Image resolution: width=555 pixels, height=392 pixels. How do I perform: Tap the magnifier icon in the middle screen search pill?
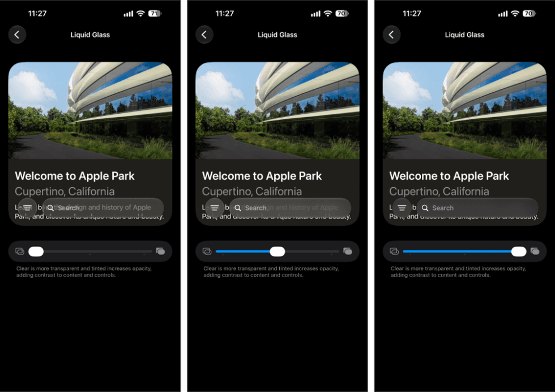coord(238,208)
